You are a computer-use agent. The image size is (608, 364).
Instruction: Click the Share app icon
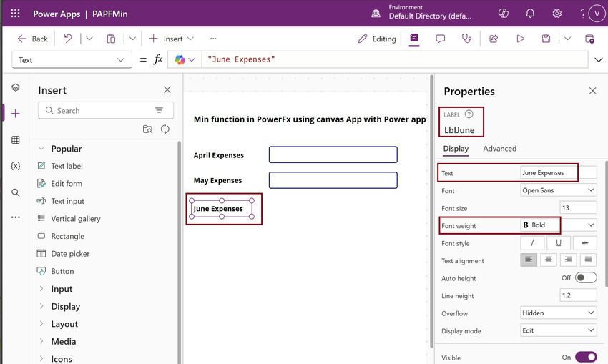pyautogui.click(x=494, y=39)
